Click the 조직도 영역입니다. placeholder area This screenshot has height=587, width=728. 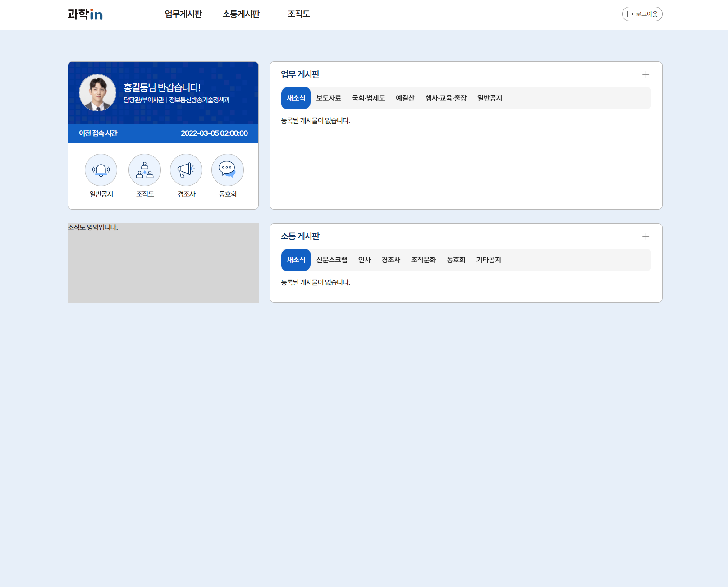click(x=163, y=263)
